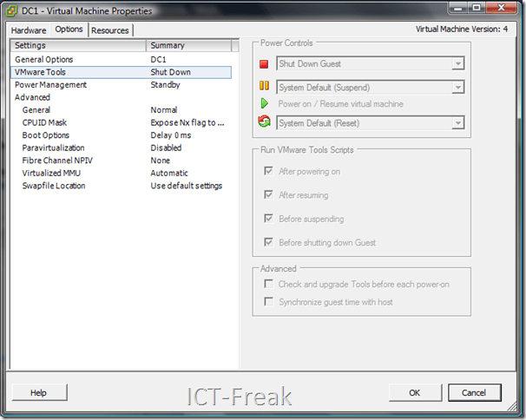
Task: Open Help for this dialog
Action: pyautogui.click(x=38, y=392)
